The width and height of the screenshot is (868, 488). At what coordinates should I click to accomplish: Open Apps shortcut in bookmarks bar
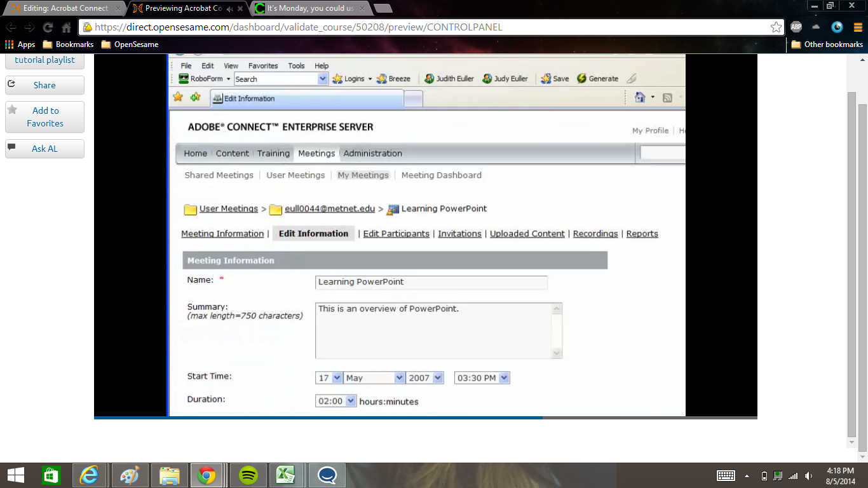(x=20, y=44)
